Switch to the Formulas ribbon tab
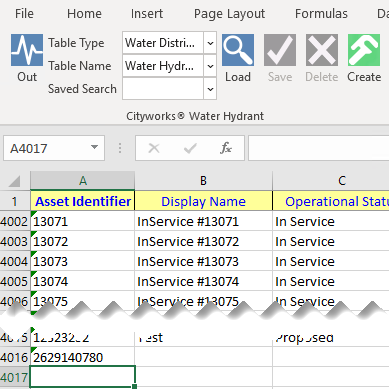Screen dimensions: 389x389 click(x=321, y=14)
